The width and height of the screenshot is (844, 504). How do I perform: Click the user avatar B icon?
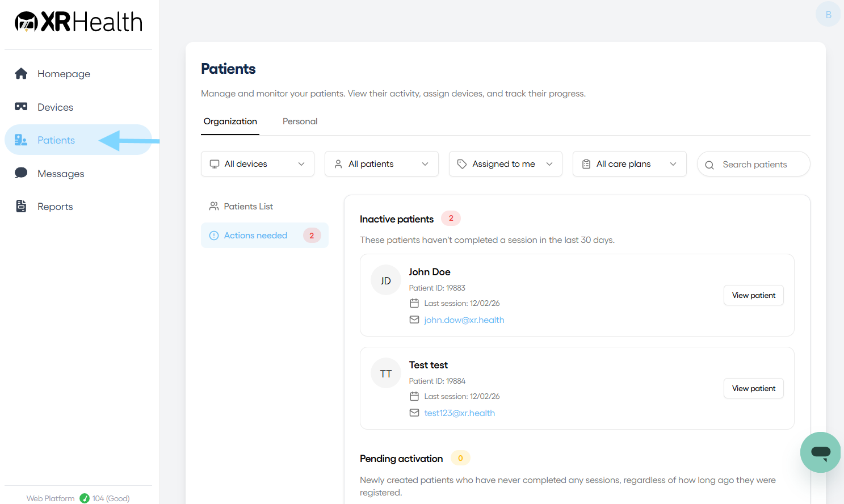(x=828, y=14)
